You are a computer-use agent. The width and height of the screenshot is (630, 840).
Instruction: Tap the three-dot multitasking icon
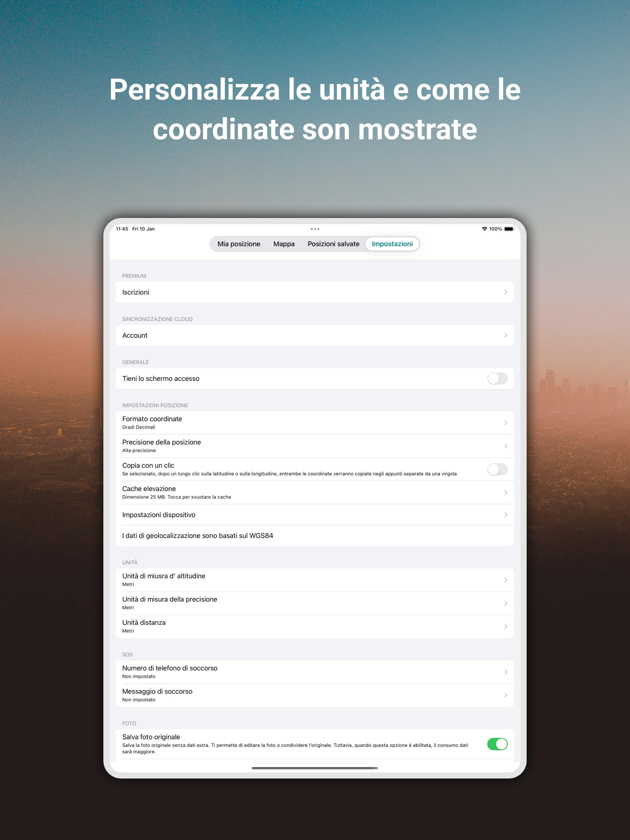tap(315, 229)
